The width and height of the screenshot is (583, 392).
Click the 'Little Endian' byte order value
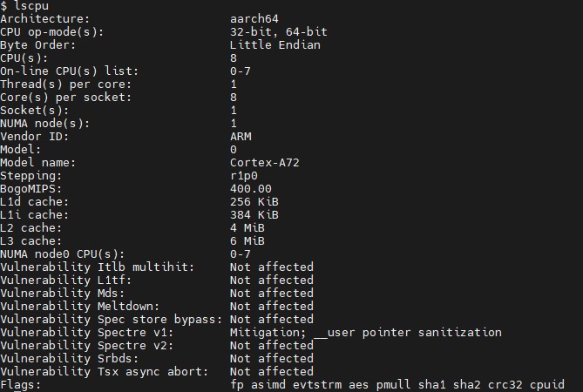(x=275, y=44)
